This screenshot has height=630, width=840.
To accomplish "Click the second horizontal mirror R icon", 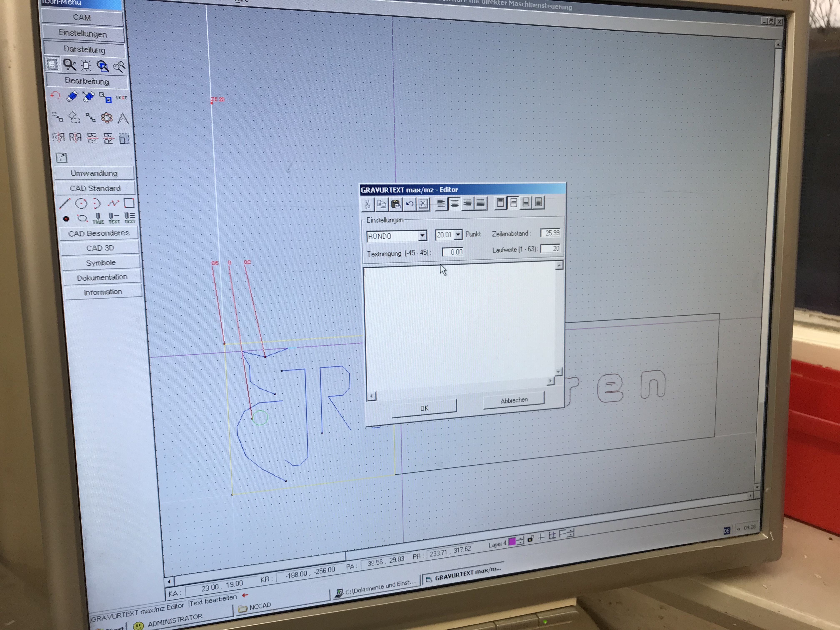I will (75, 137).
